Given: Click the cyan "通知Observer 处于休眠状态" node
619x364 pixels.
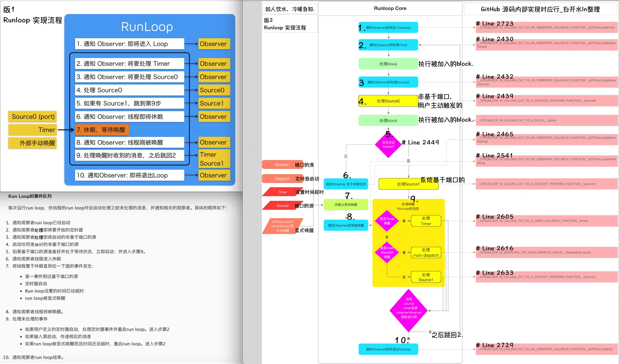Looking at the screenshot, I should tap(346, 184).
